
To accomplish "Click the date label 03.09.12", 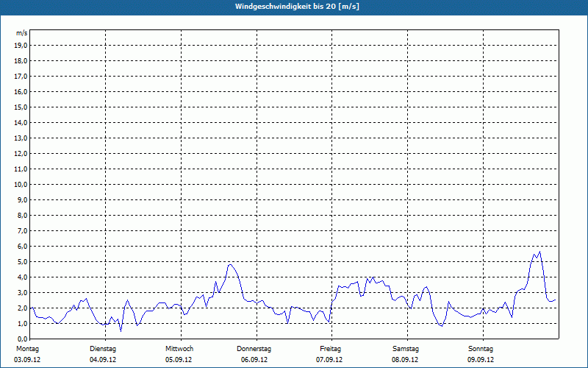I will 27,360.
